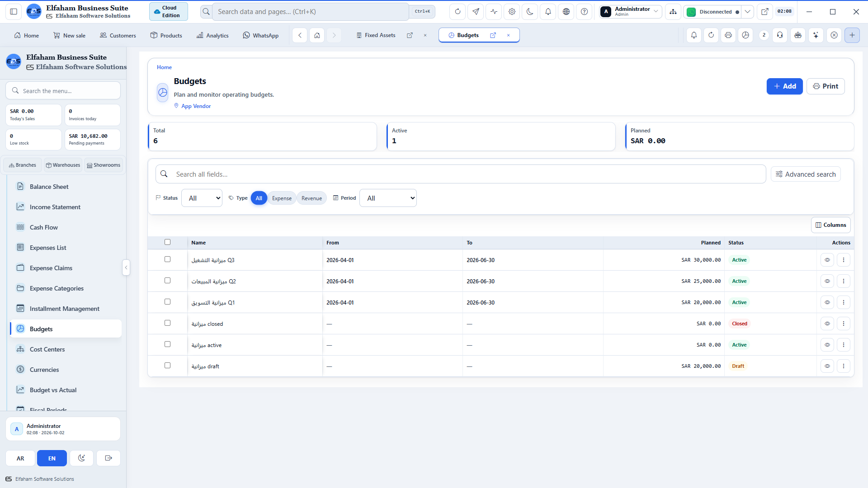Open the send paper-plane icon

click(x=476, y=12)
